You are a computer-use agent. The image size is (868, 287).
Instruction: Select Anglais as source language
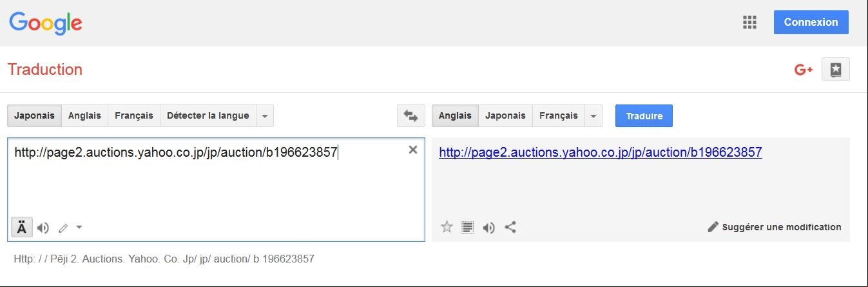pos(85,116)
